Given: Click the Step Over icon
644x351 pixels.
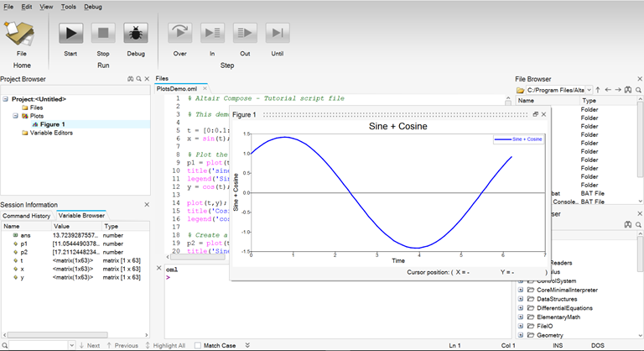Looking at the screenshot, I should [179, 34].
